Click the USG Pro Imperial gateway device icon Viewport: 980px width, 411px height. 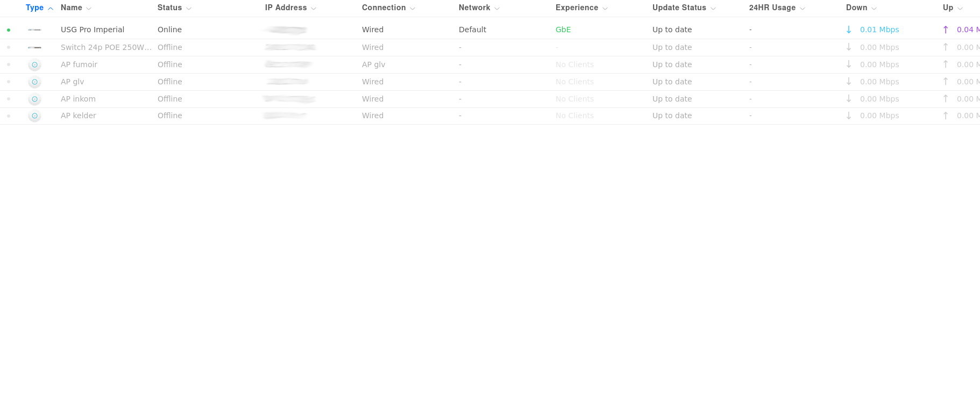pos(34,30)
